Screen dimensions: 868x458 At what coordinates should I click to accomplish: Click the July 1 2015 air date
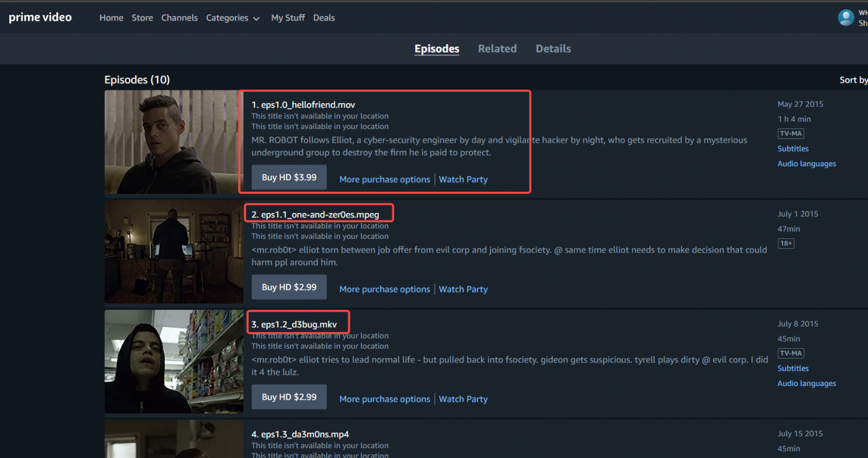coord(798,214)
